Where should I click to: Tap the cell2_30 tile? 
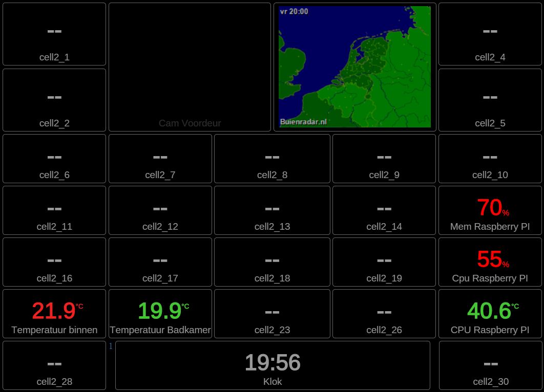click(491, 365)
